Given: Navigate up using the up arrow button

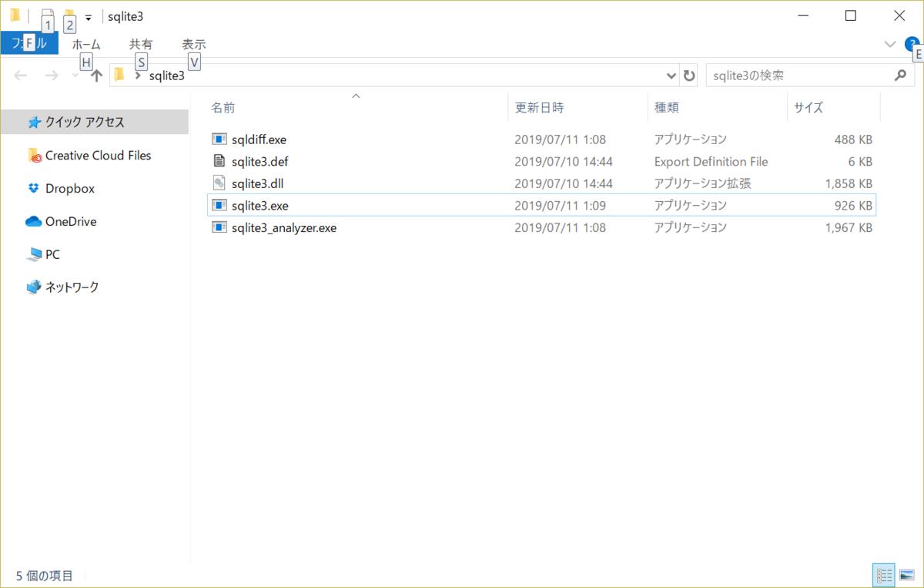Looking at the screenshot, I should [x=95, y=75].
